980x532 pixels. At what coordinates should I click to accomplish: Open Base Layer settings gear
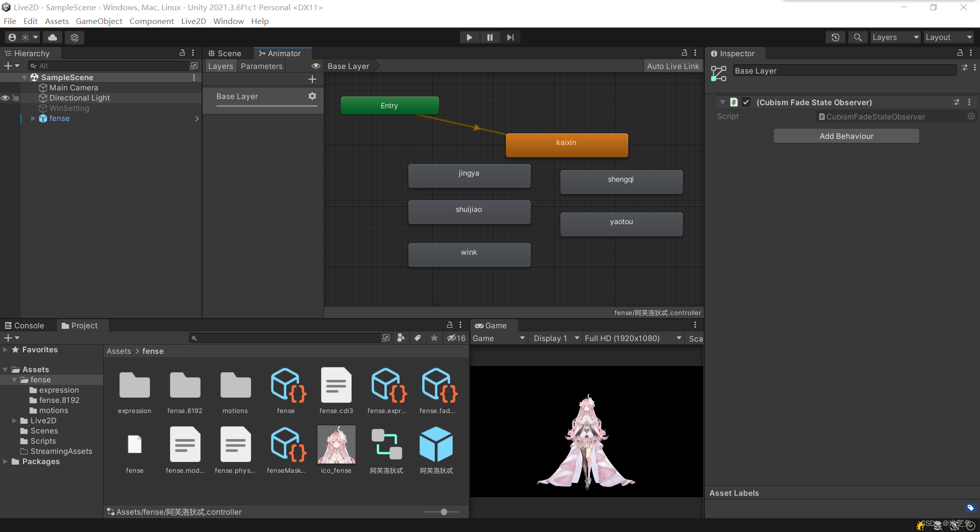click(312, 96)
